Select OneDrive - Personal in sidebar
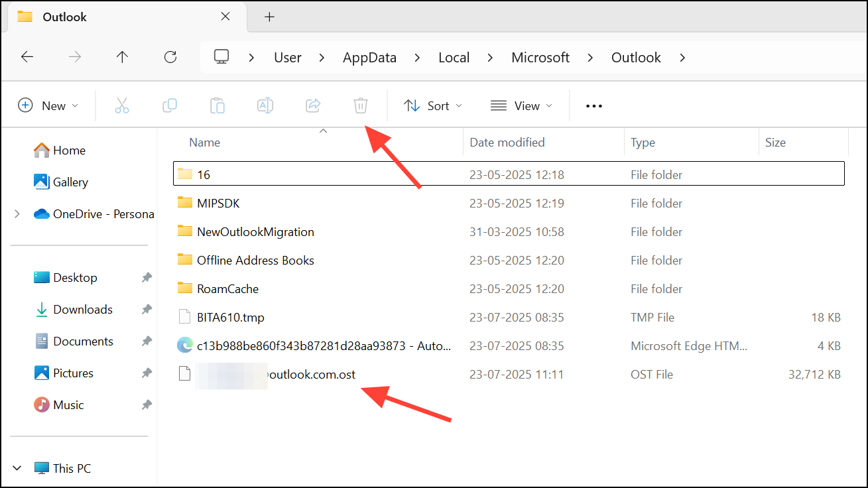 93,213
